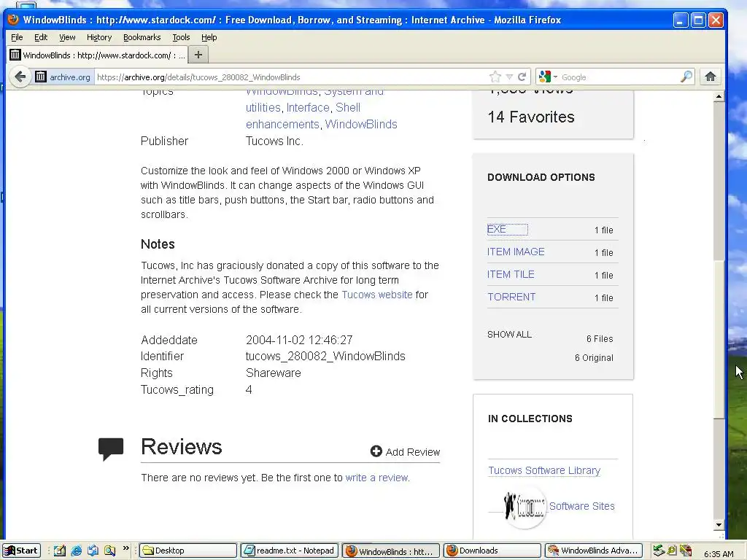Click the Internet Explorer quick launch icon

point(76,551)
